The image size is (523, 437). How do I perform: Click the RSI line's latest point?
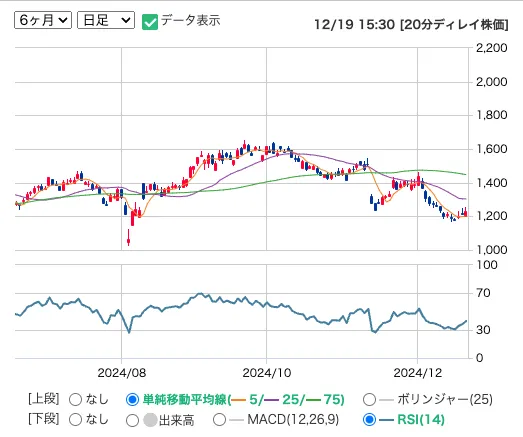click(x=466, y=321)
